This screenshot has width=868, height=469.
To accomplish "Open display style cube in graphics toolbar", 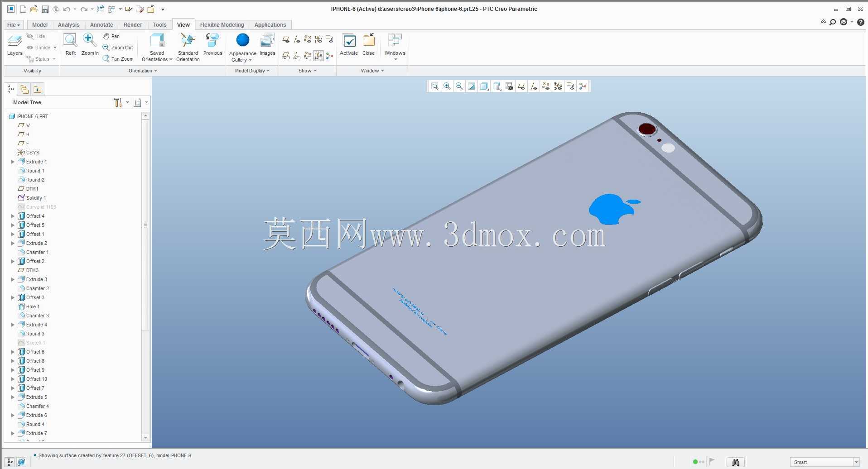I will [x=484, y=86].
